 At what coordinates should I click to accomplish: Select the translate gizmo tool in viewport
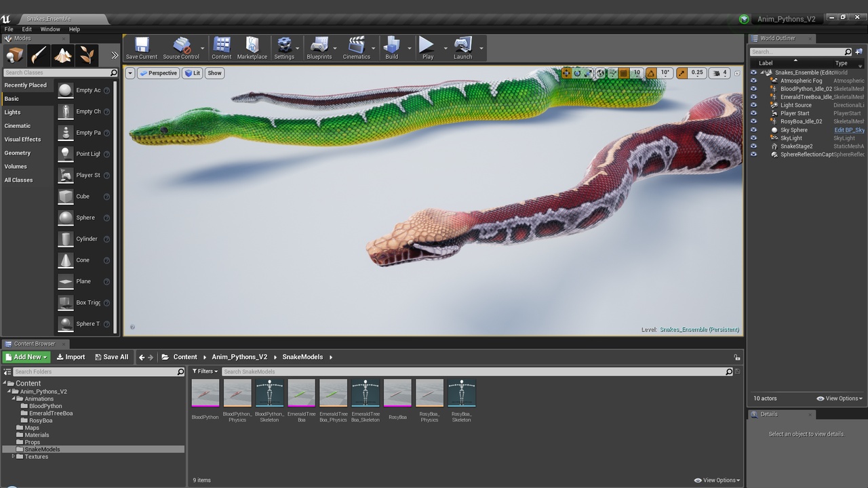tap(566, 73)
